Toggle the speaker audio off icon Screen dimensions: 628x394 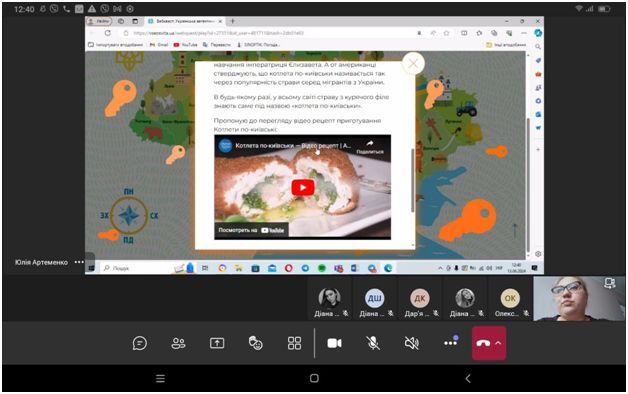tap(411, 343)
